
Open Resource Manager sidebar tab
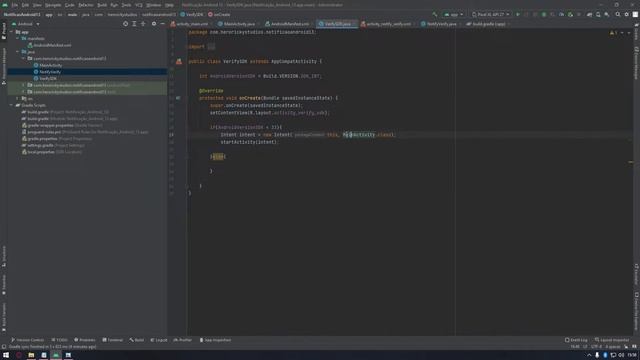(x=4, y=65)
